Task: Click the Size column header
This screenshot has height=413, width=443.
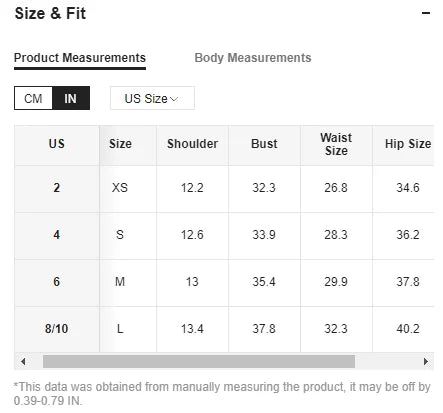Action: tap(120, 144)
